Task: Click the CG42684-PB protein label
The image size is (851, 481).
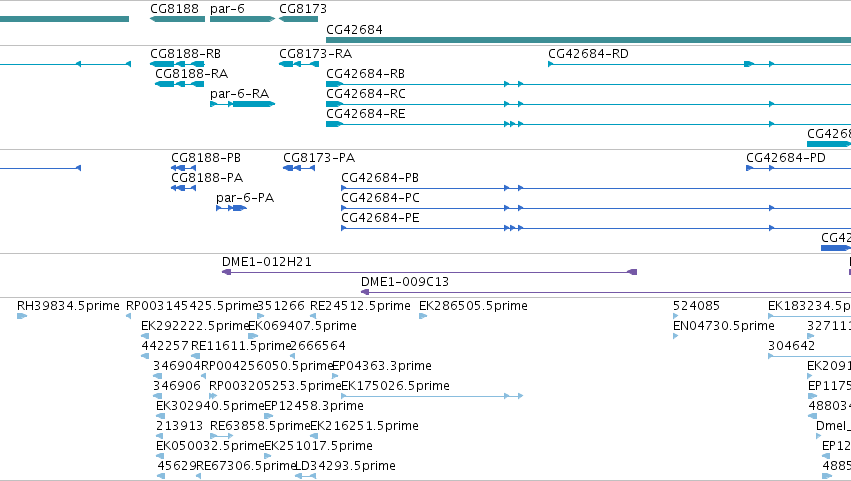Action: pos(380,178)
